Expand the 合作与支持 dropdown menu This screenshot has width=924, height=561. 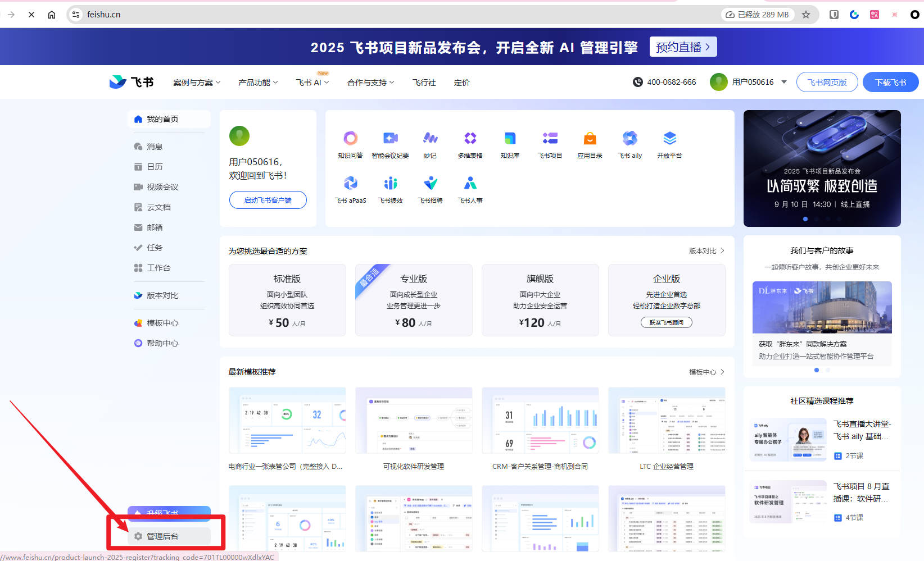coord(371,83)
